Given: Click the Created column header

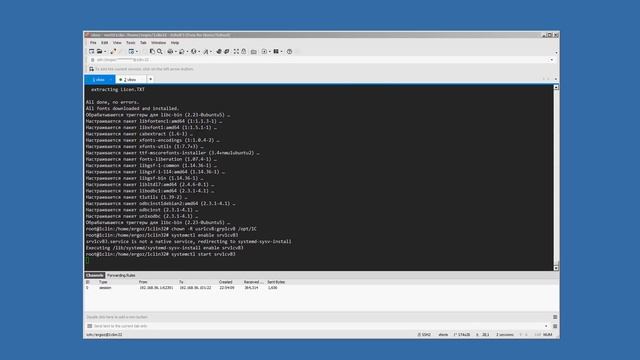Looking at the screenshot, I should (225, 282).
